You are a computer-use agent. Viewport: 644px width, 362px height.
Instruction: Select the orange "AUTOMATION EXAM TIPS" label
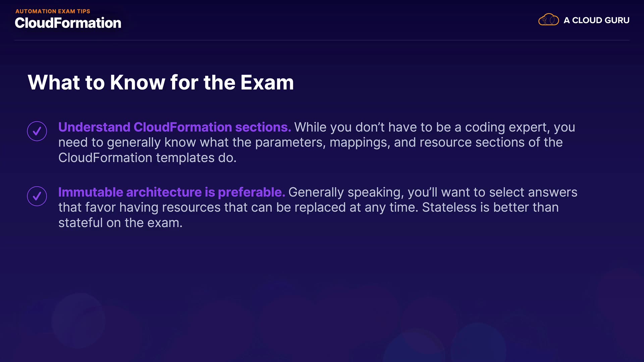pos(53,11)
